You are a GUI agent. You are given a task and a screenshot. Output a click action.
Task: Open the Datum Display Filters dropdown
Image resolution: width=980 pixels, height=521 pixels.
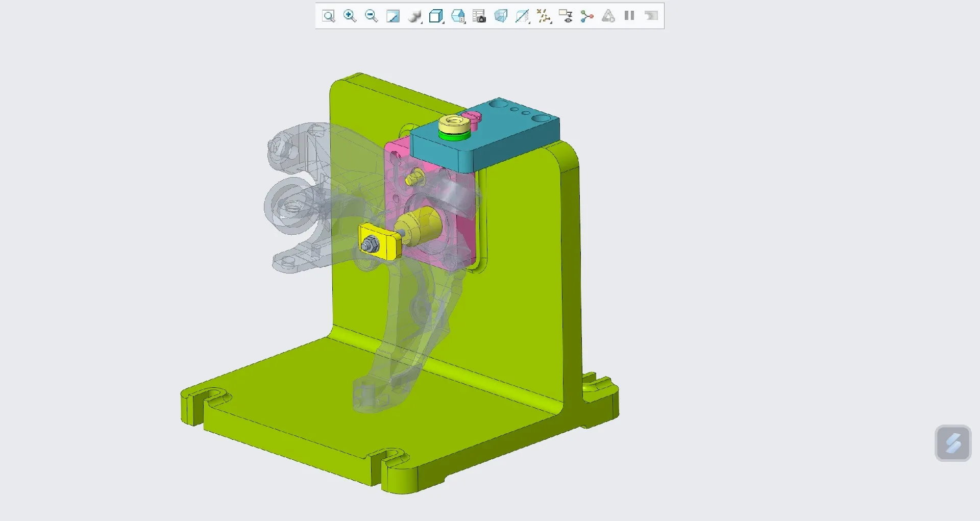pos(544,16)
